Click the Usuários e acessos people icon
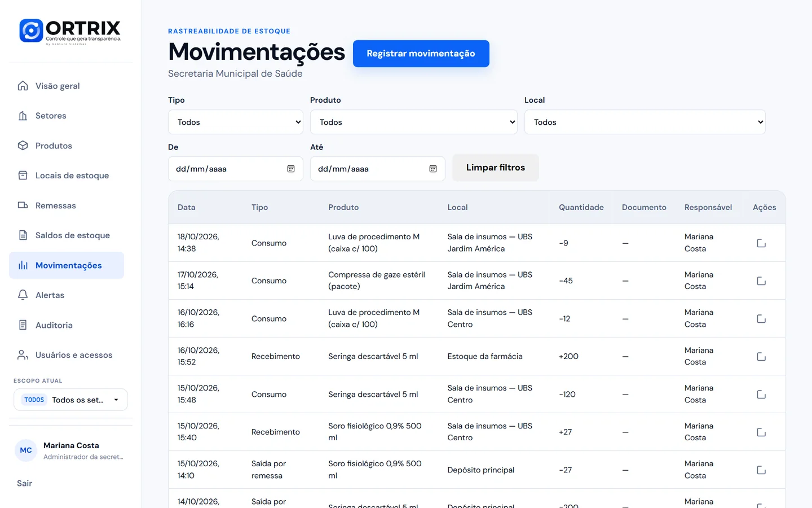The image size is (812, 508). [x=23, y=355]
